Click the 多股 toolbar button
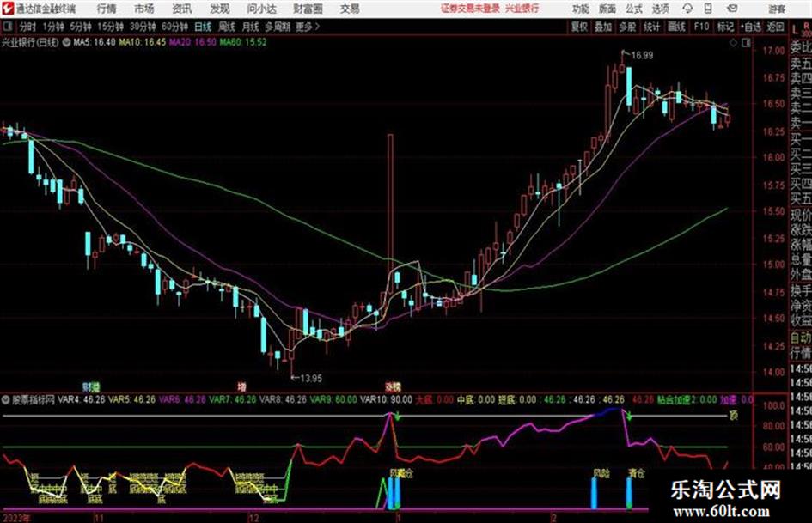Image resolution: width=812 pixels, height=523 pixels. [x=627, y=27]
